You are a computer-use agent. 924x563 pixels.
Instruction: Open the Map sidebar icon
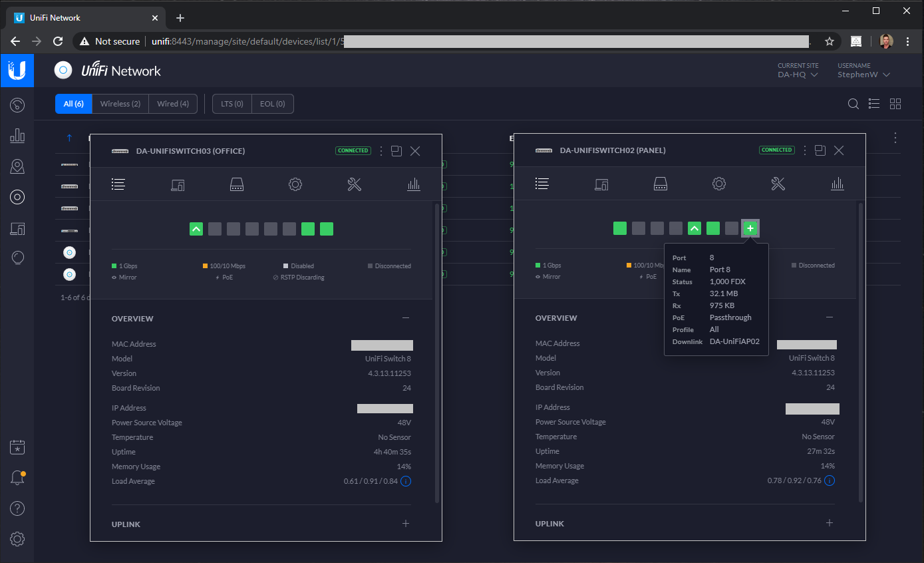[17, 166]
